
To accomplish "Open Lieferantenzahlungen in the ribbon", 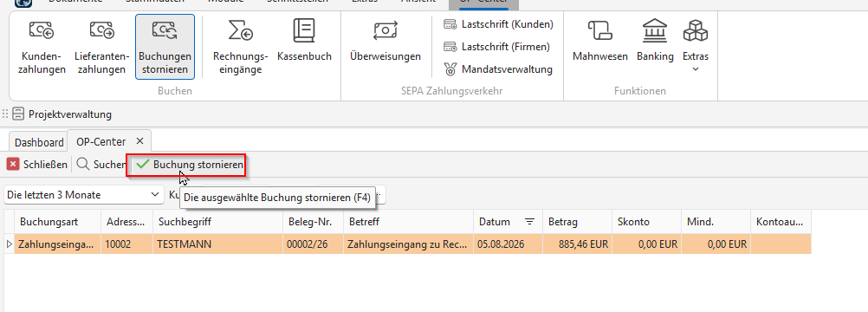I will (x=102, y=48).
